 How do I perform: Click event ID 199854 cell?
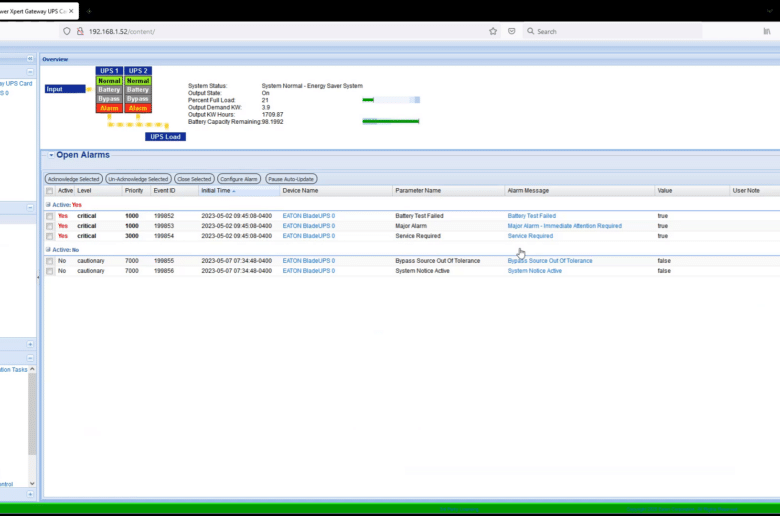(x=164, y=236)
